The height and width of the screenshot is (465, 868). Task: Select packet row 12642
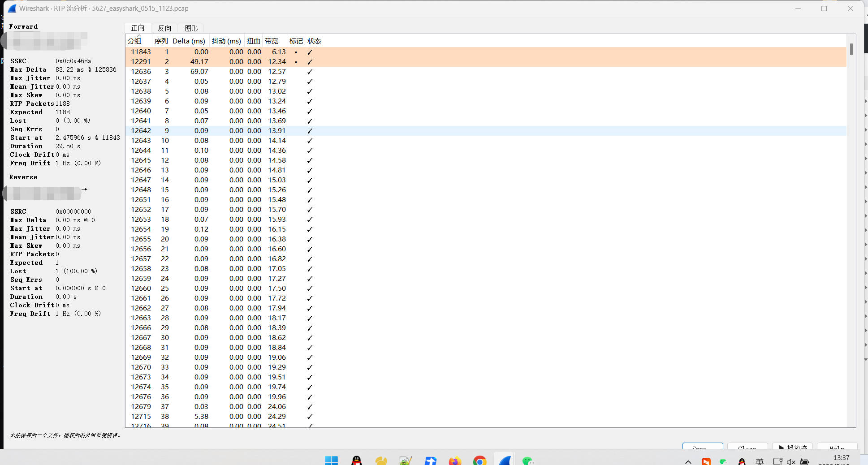click(486, 131)
